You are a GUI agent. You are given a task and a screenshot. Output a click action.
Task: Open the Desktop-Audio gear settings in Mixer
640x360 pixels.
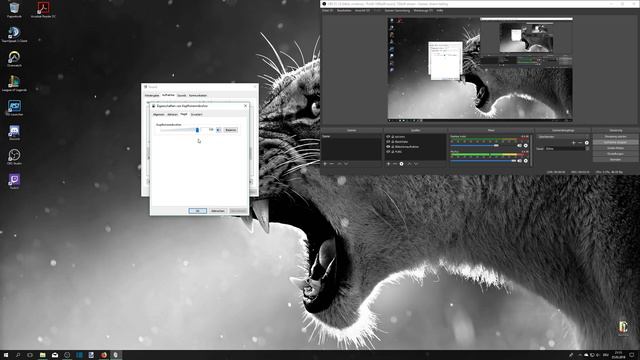point(526,145)
